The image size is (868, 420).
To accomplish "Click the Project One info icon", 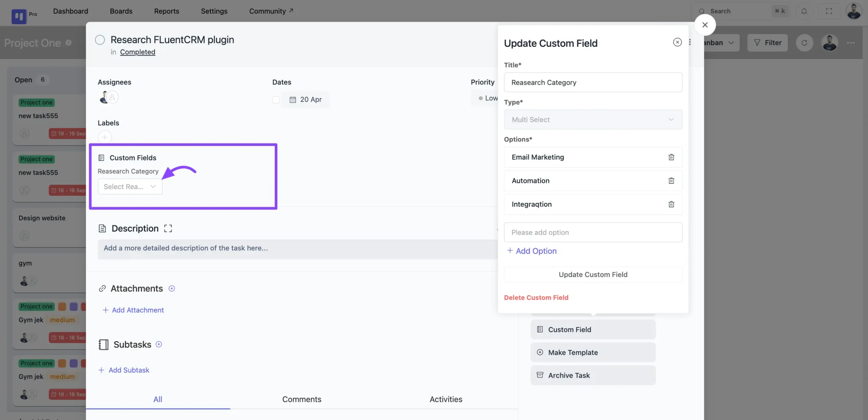I will (68, 43).
